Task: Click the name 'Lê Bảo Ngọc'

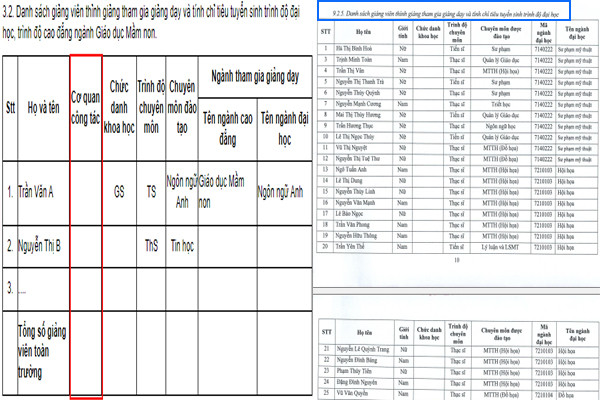Action: click(349, 214)
